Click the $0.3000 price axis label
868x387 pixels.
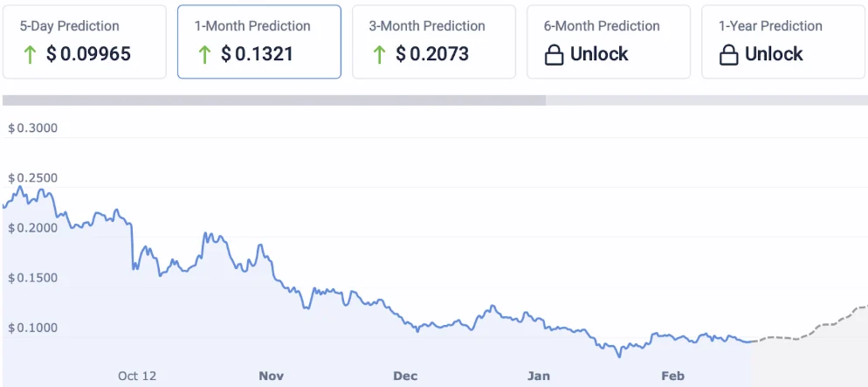(x=32, y=128)
